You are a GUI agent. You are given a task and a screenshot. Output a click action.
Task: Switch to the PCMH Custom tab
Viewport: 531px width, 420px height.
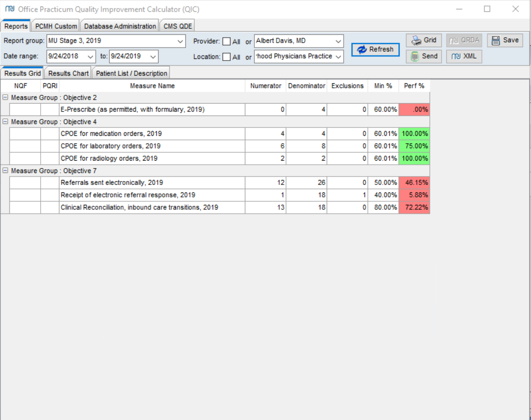(56, 26)
